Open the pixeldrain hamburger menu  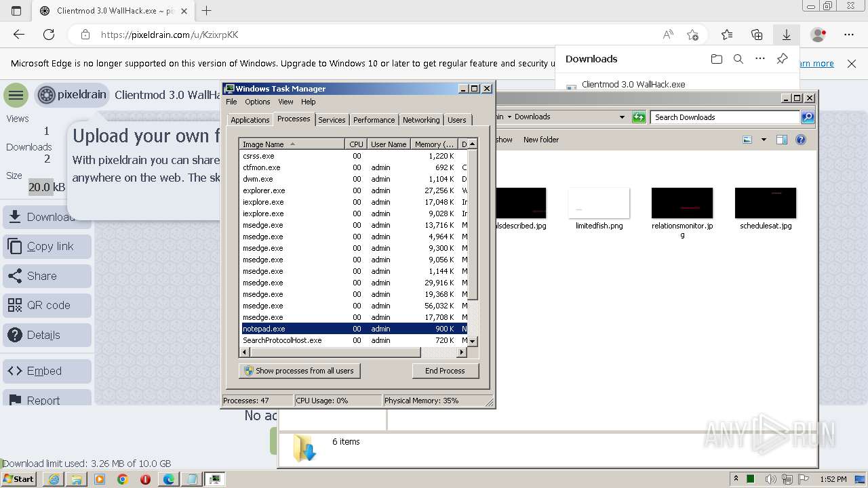tap(16, 96)
